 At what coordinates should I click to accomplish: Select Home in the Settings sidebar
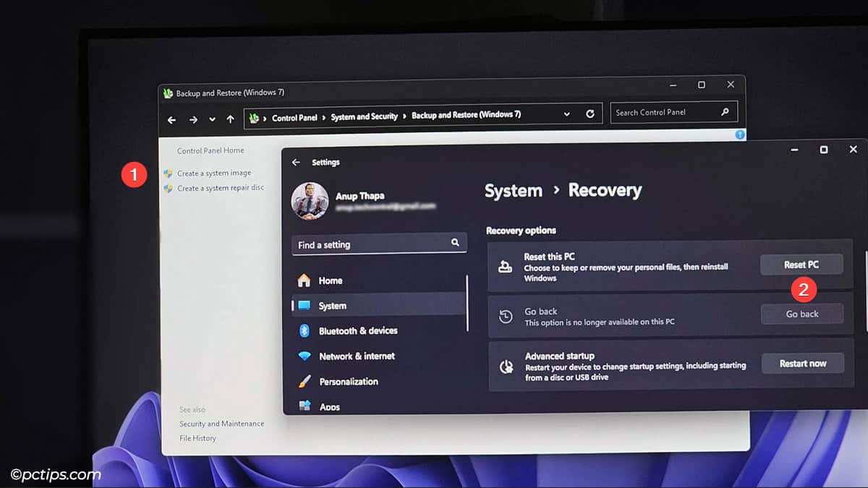coord(329,280)
